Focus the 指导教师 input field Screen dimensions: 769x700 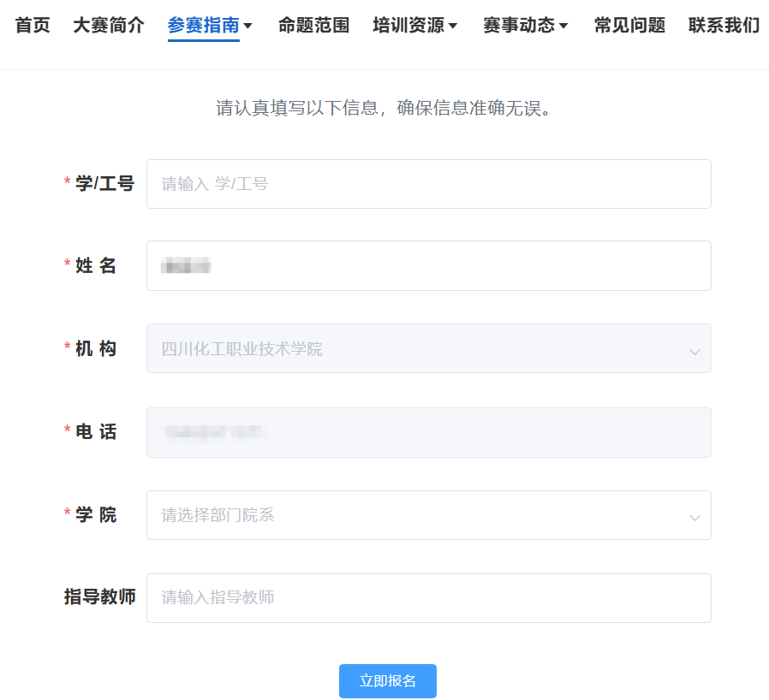click(428, 598)
